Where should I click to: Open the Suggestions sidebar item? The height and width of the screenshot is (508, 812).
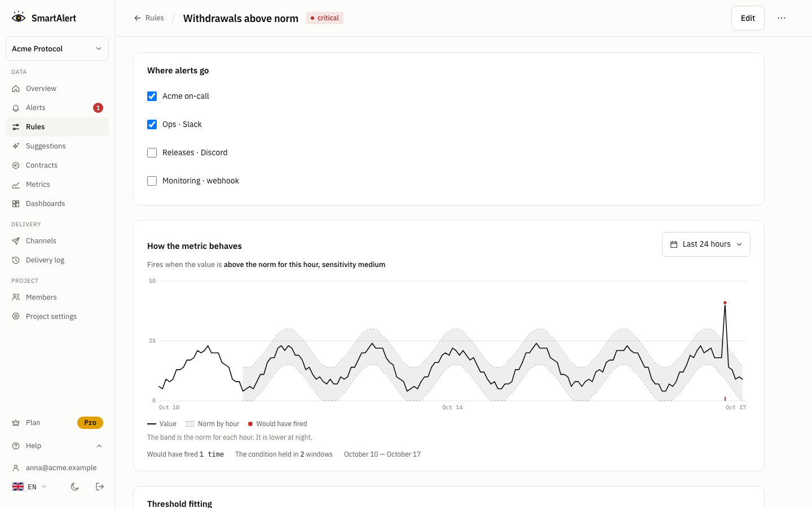coord(57,146)
